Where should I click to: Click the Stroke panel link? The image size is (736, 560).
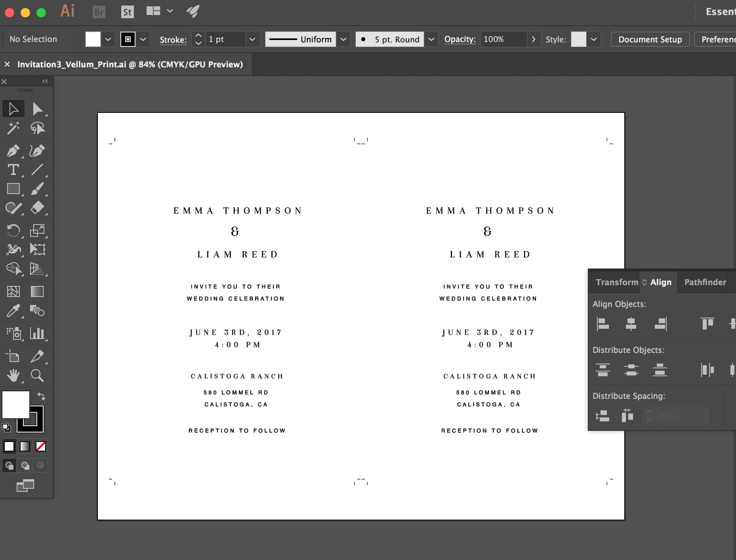pos(173,40)
